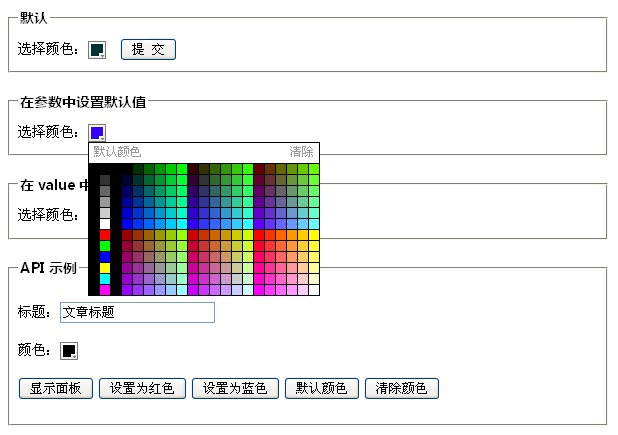Screen dimensions: 618x435
Task: Toggle the blue color picker button under 在参数中设置默认值
Action: (x=97, y=133)
